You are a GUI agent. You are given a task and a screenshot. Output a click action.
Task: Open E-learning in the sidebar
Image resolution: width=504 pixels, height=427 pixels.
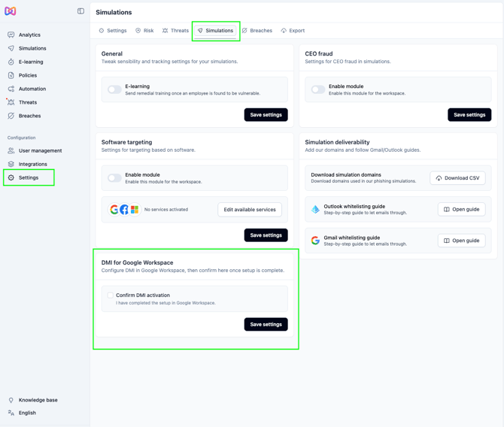[31, 62]
